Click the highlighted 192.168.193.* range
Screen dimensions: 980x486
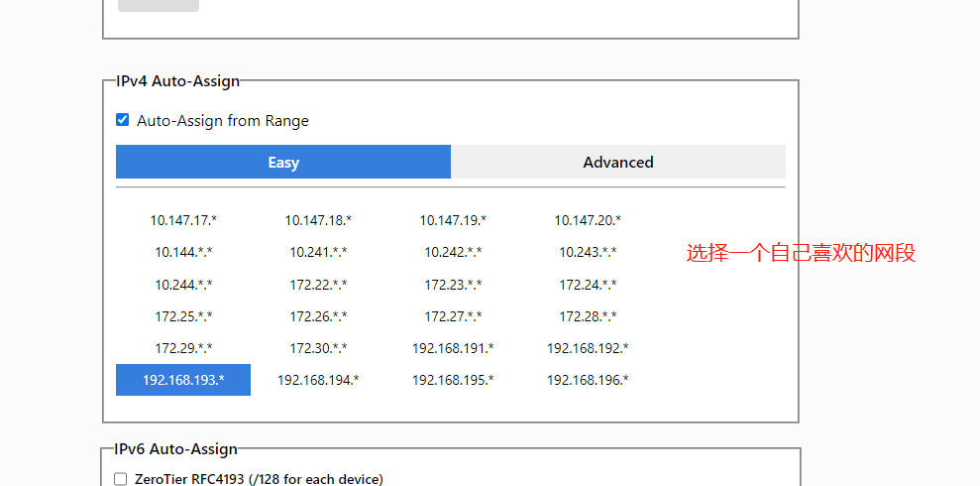pos(183,380)
